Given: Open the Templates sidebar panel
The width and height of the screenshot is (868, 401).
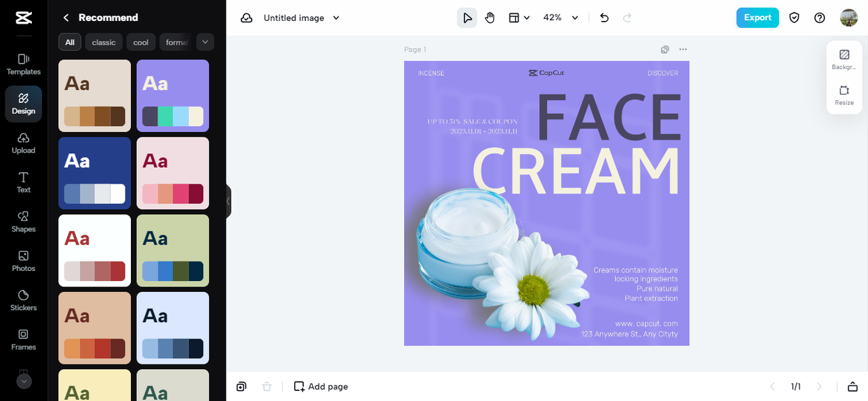Looking at the screenshot, I should pos(23,64).
